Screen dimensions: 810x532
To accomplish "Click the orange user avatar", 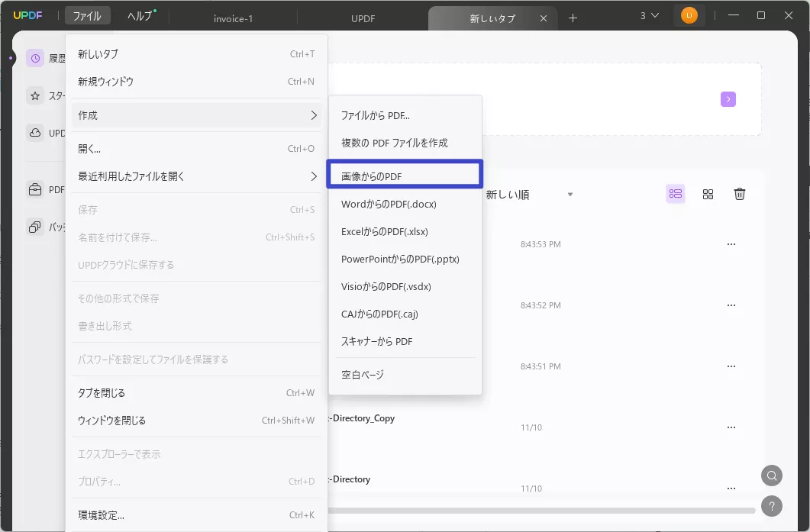I will pos(689,15).
